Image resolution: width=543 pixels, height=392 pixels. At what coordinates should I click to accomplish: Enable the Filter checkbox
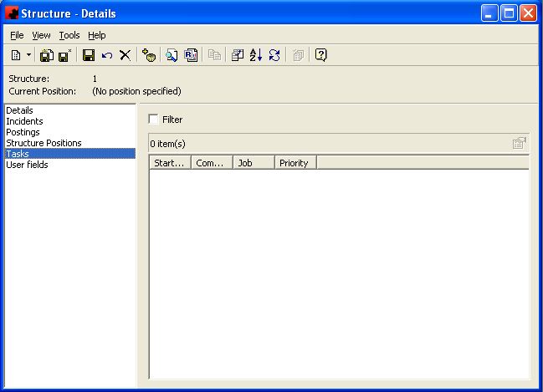(x=153, y=120)
